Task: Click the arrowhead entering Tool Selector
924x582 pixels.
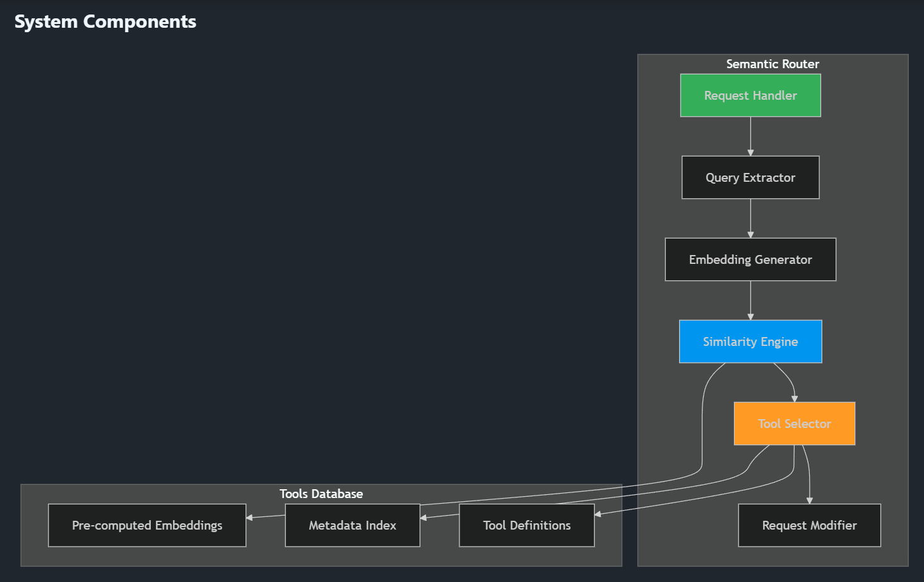Action: (x=795, y=398)
